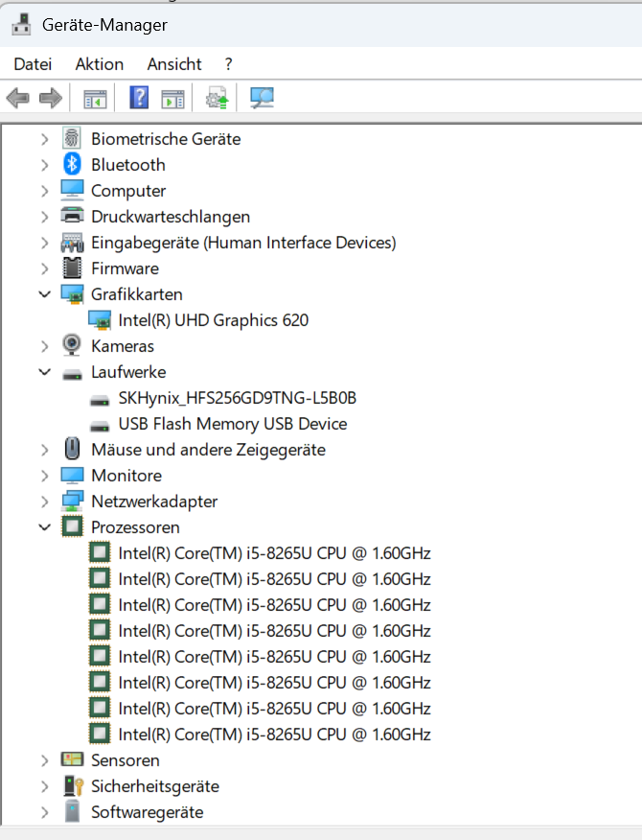Viewport: 642px width, 840px height.
Task: Click the Sensoren category icon
Action: (72, 759)
